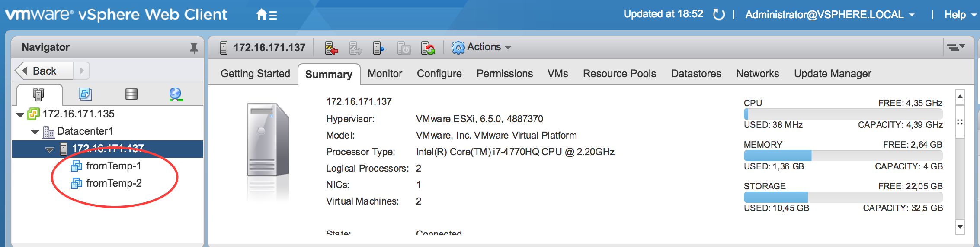The width and height of the screenshot is (980, 247).
Task: Collapse the Datacenter1 tree node
Action: coord(35,132)
